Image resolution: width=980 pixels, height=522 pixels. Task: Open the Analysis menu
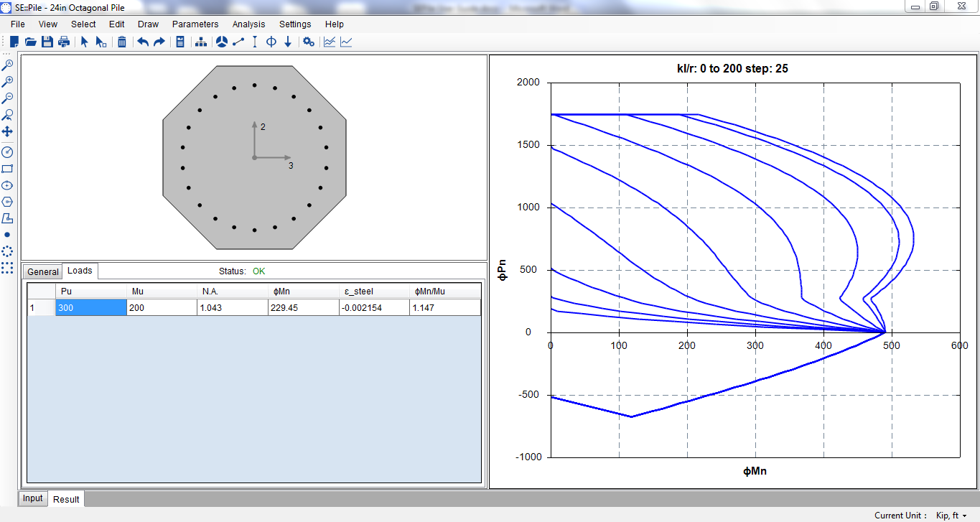pyautogui.click(x=249, y=24)
